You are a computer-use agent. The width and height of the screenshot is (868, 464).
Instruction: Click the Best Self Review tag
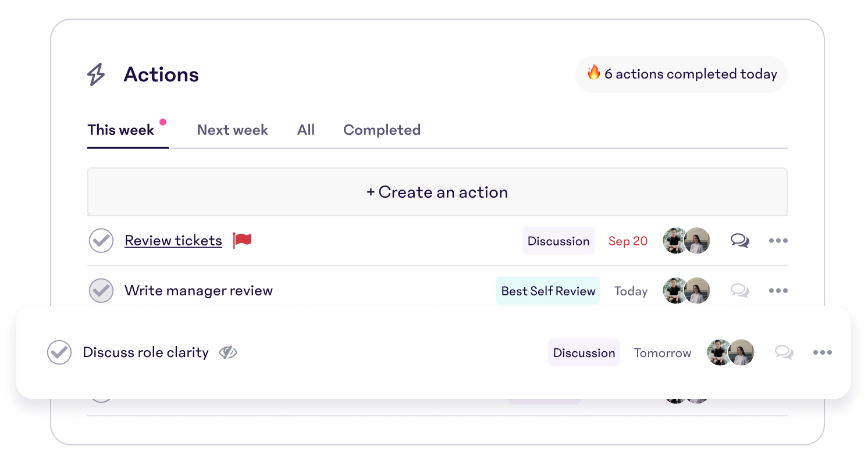(548, 291)
